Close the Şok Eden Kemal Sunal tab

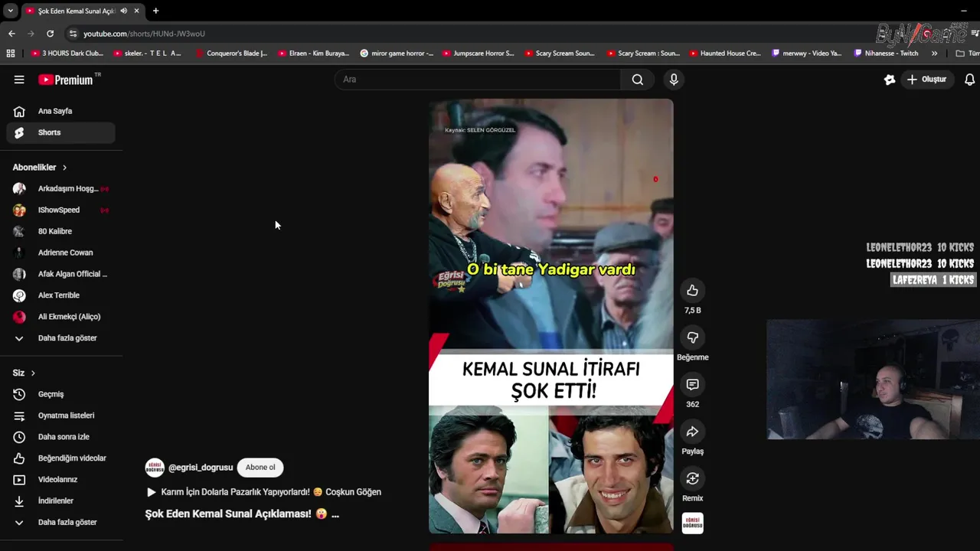click(137, 11)
